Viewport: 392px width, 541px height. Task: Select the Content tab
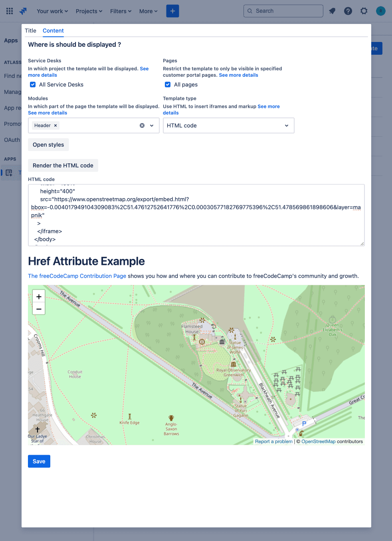53,31
